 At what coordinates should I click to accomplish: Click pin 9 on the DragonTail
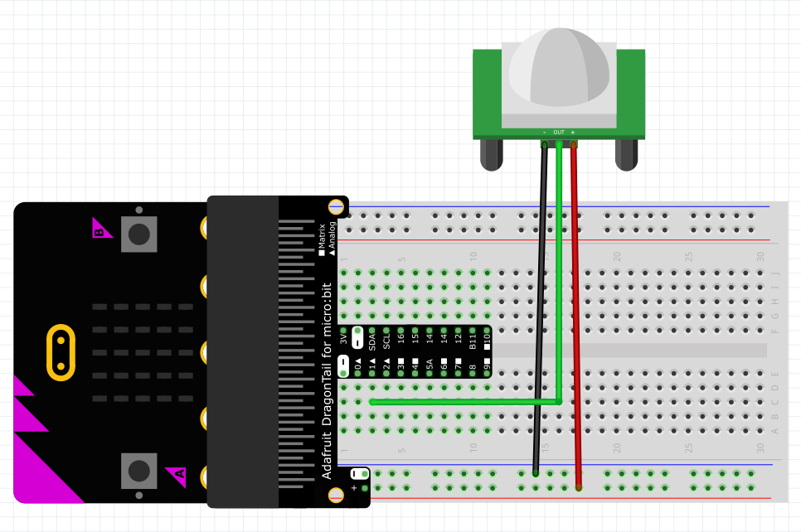pyautogui.click(x=487, y=366)
